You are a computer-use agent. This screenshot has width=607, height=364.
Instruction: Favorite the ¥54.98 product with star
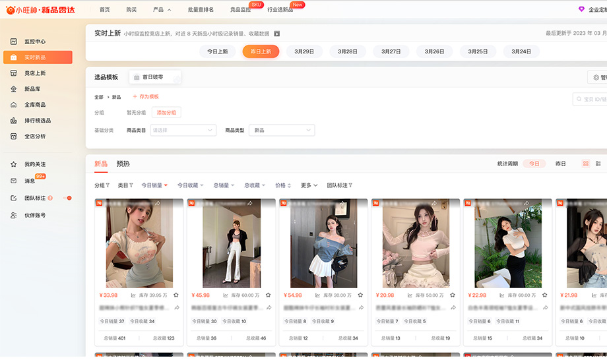(360, 295)
